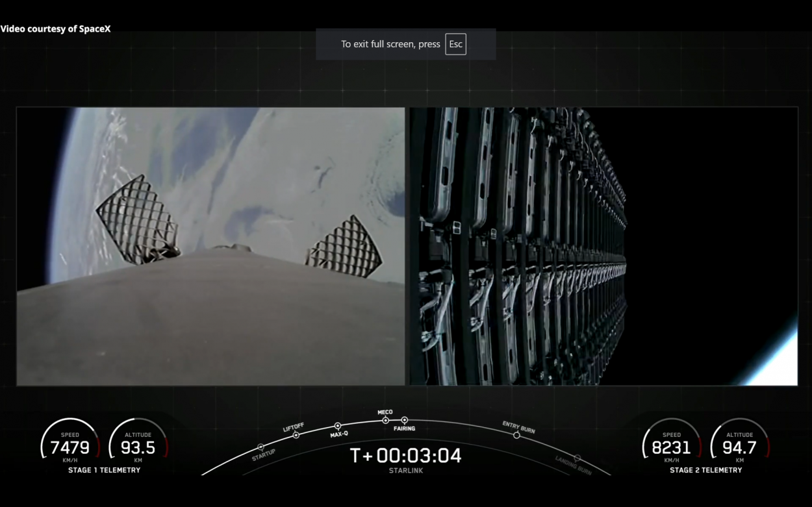Click the FAIRING event marker
Screen dimensions: 812x507
tap(404, 420)
